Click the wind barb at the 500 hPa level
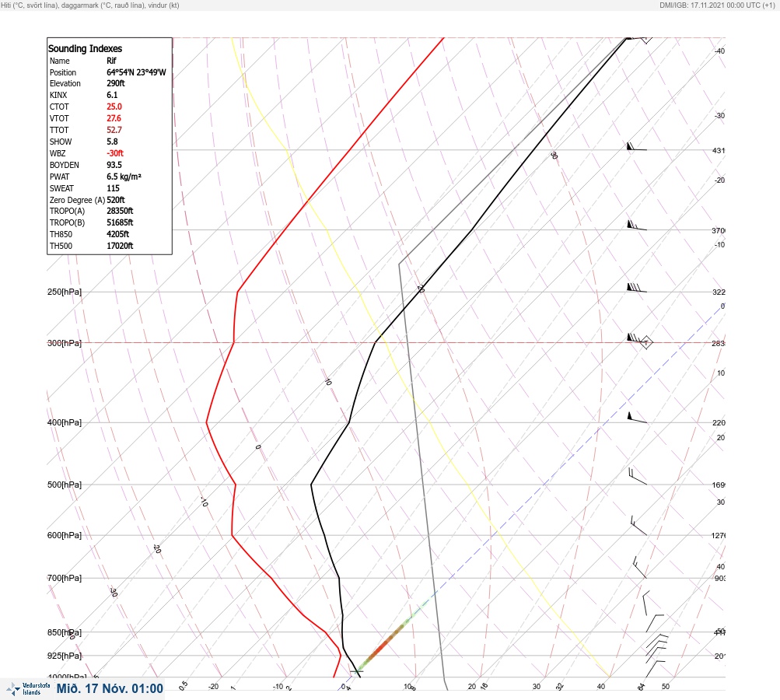780x700 pixels. (637, 477)
